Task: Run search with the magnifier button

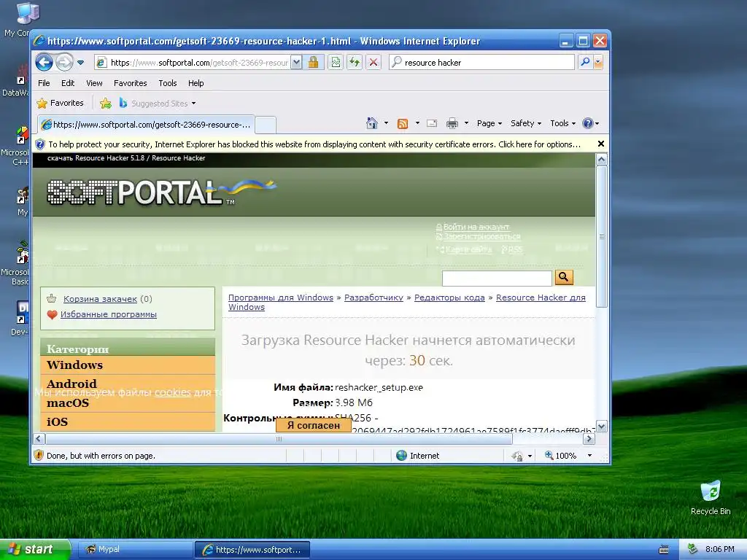Action: point(585,63)
